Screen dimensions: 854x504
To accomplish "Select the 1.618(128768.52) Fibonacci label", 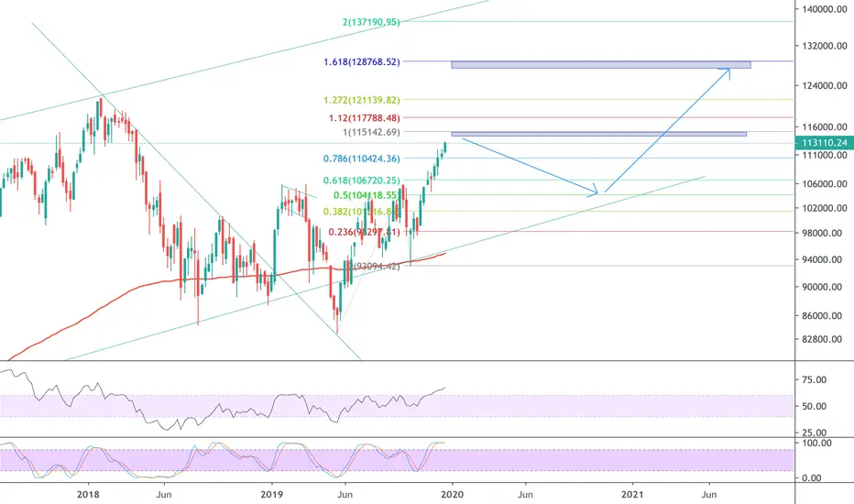I will (362, 62).
